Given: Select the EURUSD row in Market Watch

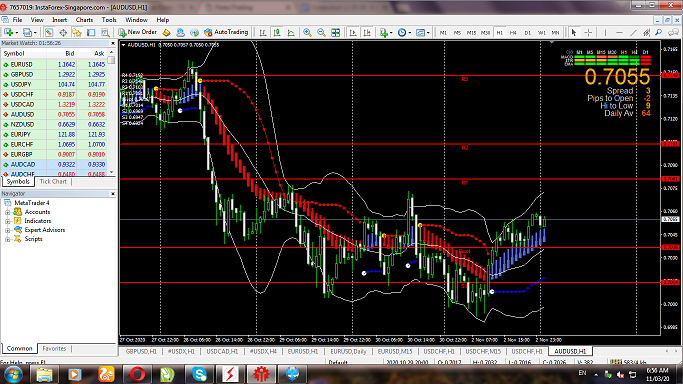Looking at the screenshot, I should (x=54, y=64).
